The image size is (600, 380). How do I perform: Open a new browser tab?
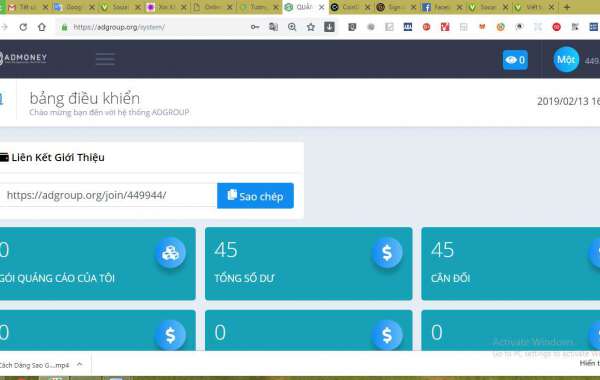click(567, 7)
